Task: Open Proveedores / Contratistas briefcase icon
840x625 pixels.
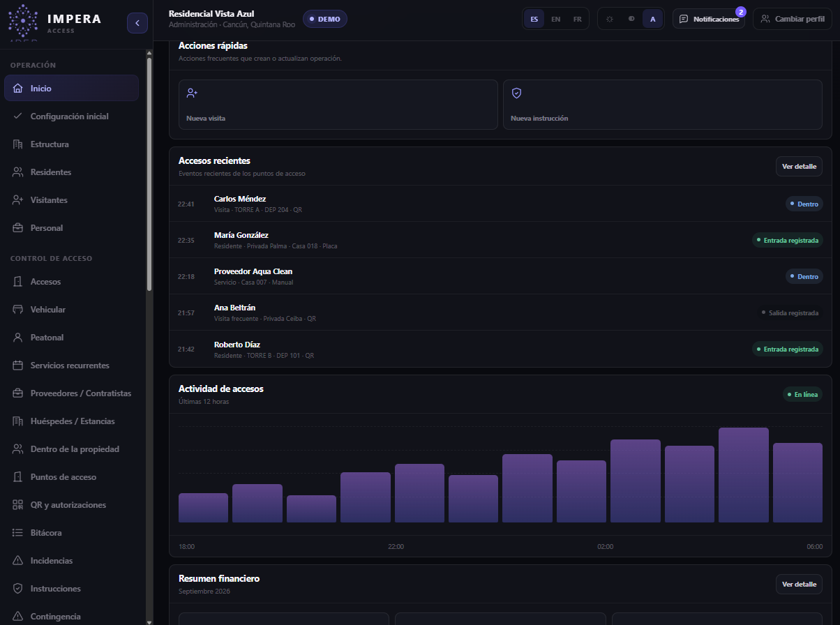Action: [x=18, y=393]
